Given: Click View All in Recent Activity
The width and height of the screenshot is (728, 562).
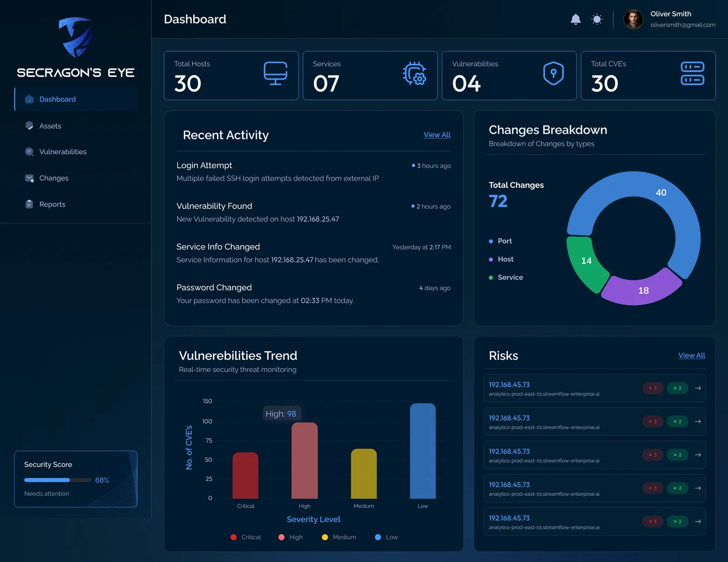Looking at the screenshot, I should (437, 135).
